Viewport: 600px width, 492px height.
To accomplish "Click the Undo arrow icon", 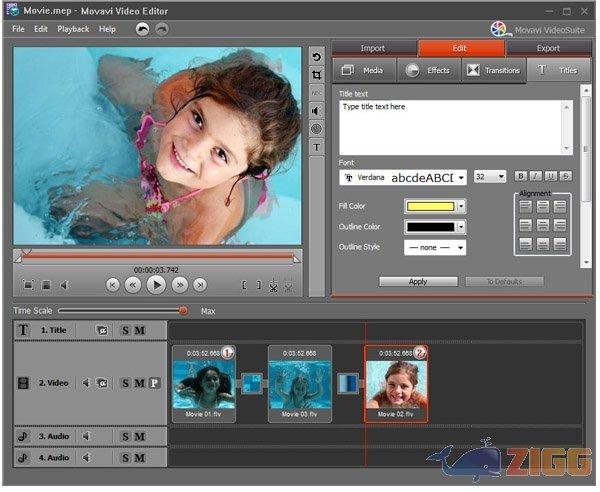I will pyautogui.click(x=142, y=29).
